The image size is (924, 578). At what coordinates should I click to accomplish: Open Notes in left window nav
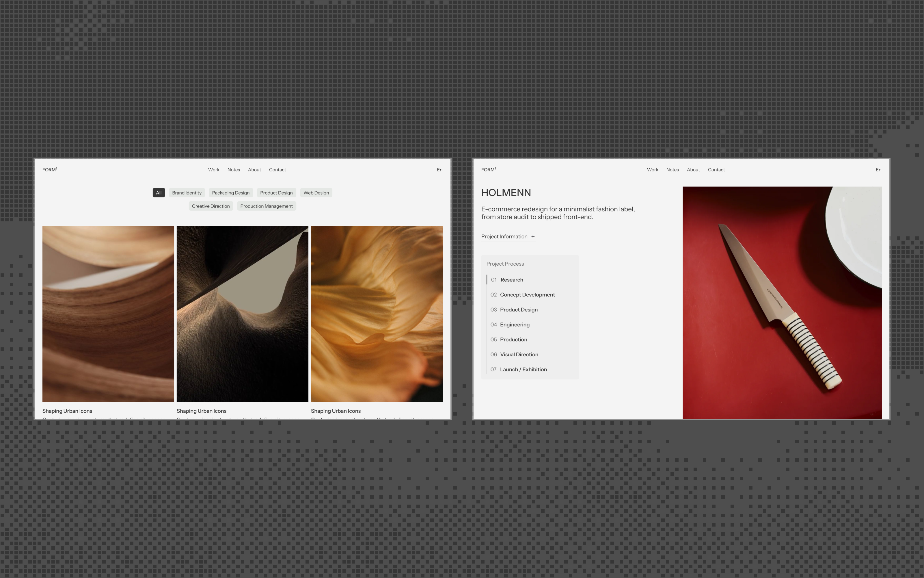tap(234, 170)
